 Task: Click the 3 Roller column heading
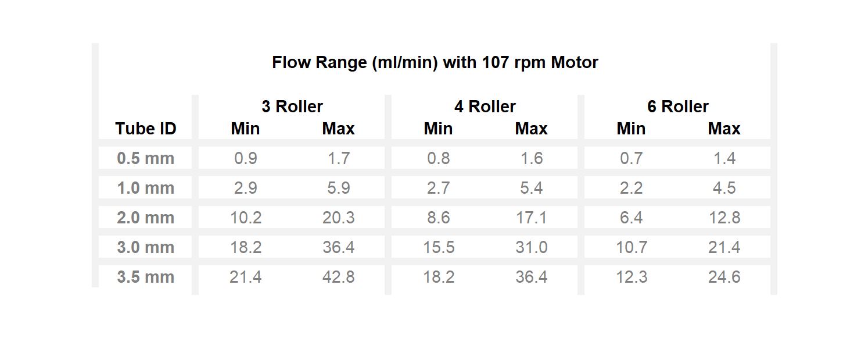click(x=292, y=106)
